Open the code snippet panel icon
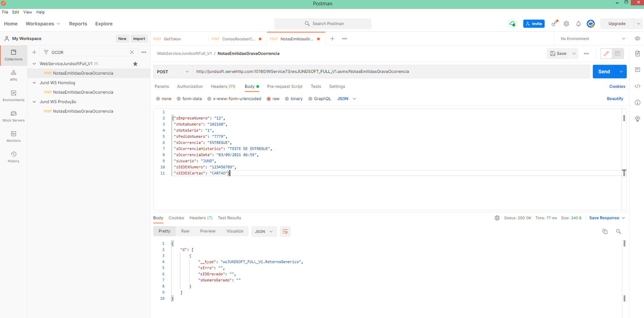 click(638, 86)
